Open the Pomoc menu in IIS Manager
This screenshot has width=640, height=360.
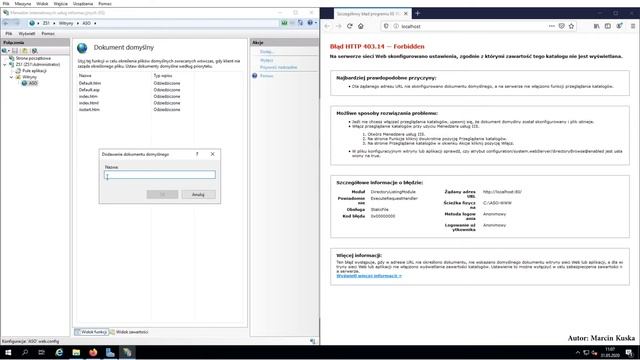click(x=48, y=33)
